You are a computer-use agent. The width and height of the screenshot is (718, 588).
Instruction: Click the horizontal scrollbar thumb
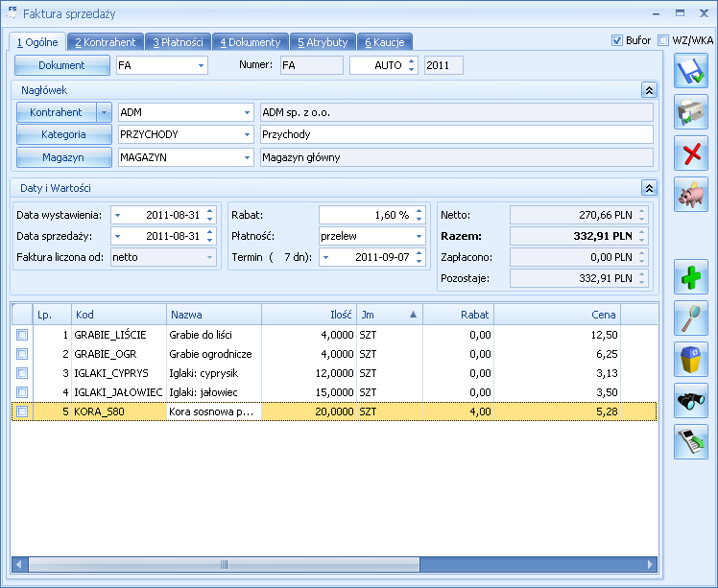click(x=224, y=564)
